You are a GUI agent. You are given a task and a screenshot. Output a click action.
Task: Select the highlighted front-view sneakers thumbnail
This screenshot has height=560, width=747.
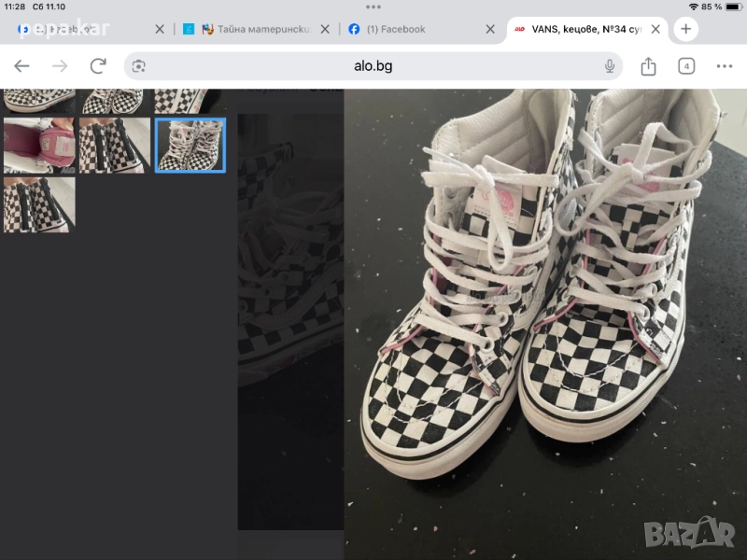click(x=190, y=145)
